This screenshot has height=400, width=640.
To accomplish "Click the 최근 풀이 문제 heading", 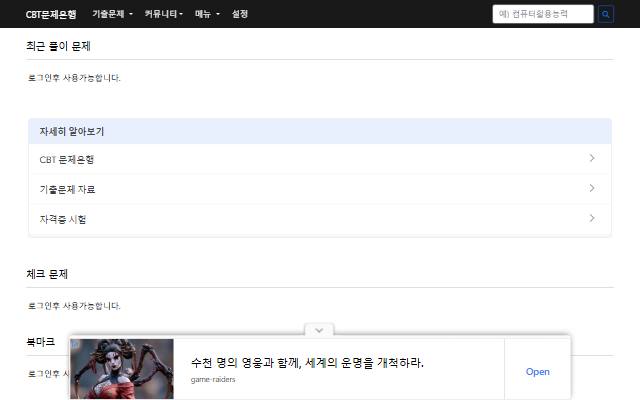I will (58, 46).
